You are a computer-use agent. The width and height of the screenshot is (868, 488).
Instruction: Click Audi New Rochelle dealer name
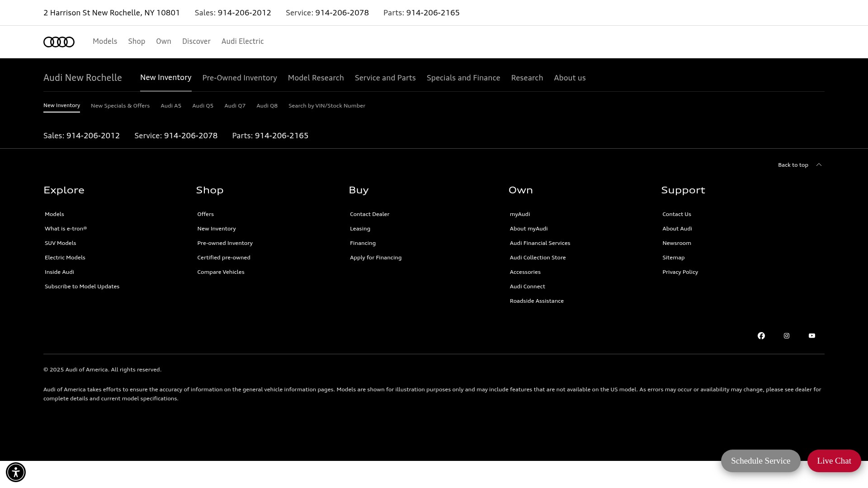click(83, 78)
